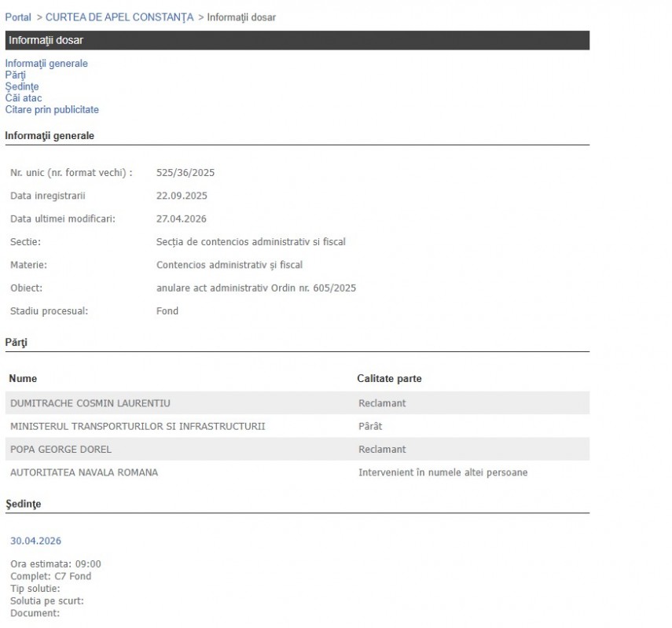Viewport: 672px width, 628px height.
Task: Click case number 525/36/2025
Action: point(185,172)
